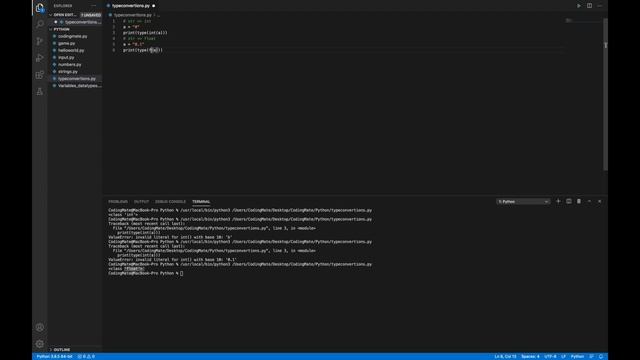
Task: Click unsaved dot on typeconvertions.py tab
Action: (153, 6)
